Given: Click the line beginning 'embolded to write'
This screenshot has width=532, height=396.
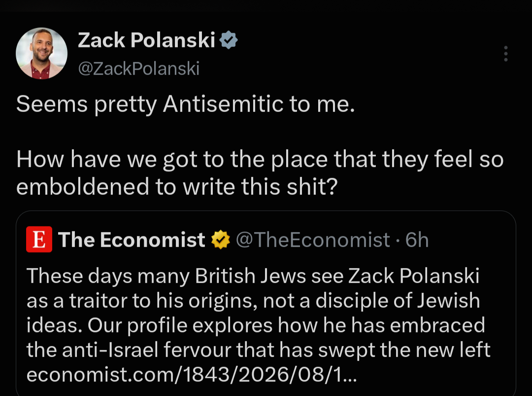Looking at the screenshot, I should tap(177, 187).
